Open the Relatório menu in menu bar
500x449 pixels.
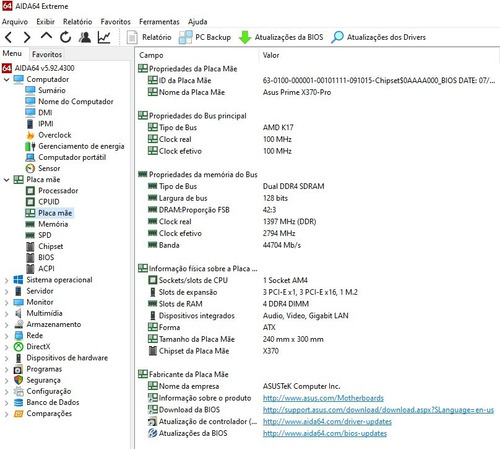pos(78,22)
